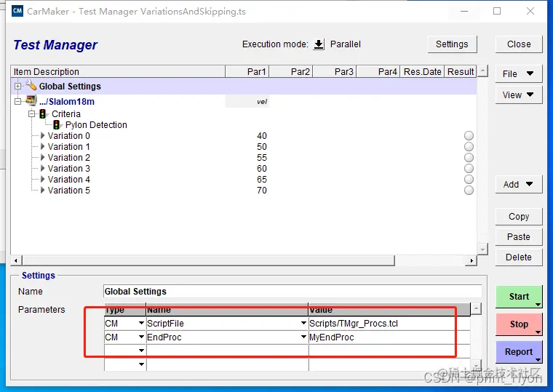Click the Execution mode download-arrow icon
The height and width of the screenshot is (392, 553).
[319, 44]
